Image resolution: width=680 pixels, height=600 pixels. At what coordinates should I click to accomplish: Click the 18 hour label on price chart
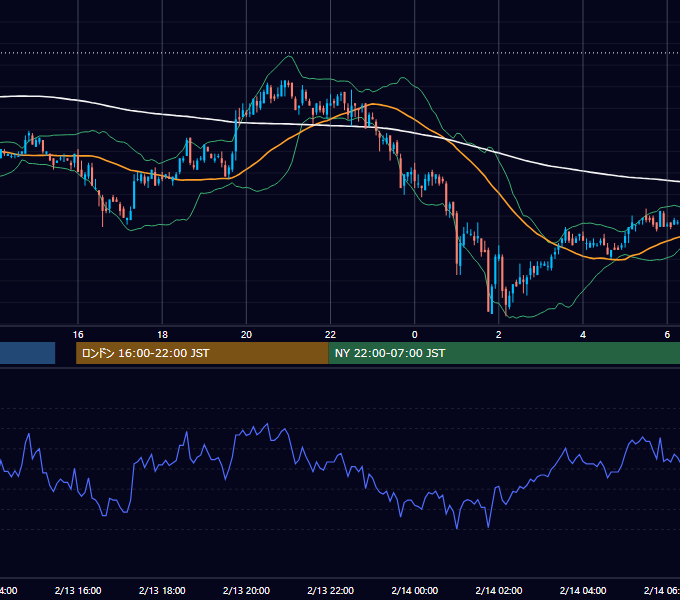162,335
